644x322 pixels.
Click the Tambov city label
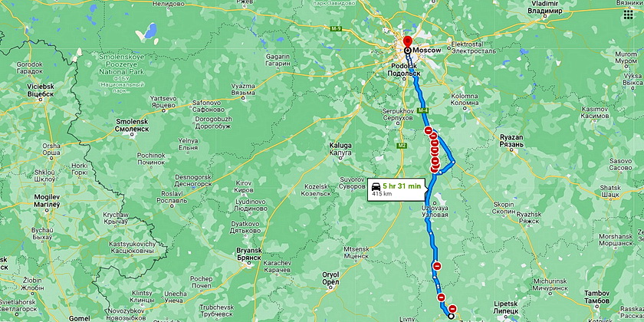click(596, 297)
